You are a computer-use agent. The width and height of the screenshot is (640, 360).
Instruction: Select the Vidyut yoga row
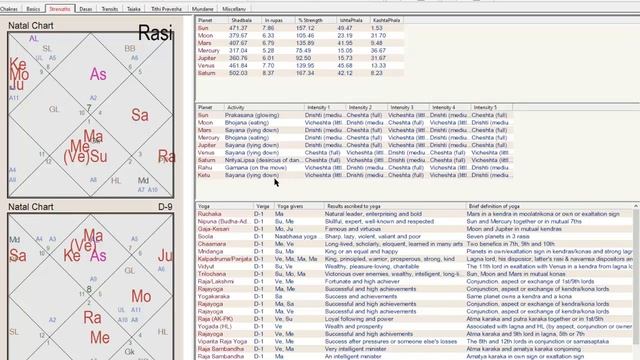(414, 266)
